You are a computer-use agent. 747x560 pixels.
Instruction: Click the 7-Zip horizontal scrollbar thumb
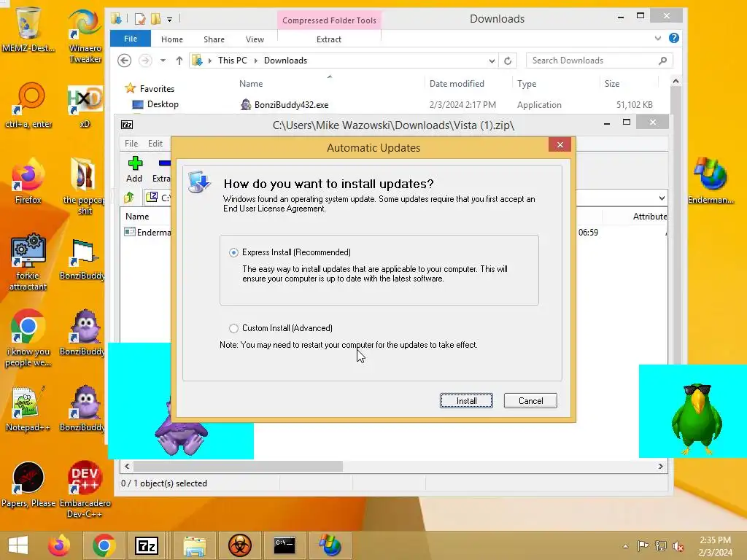point(238,466)
